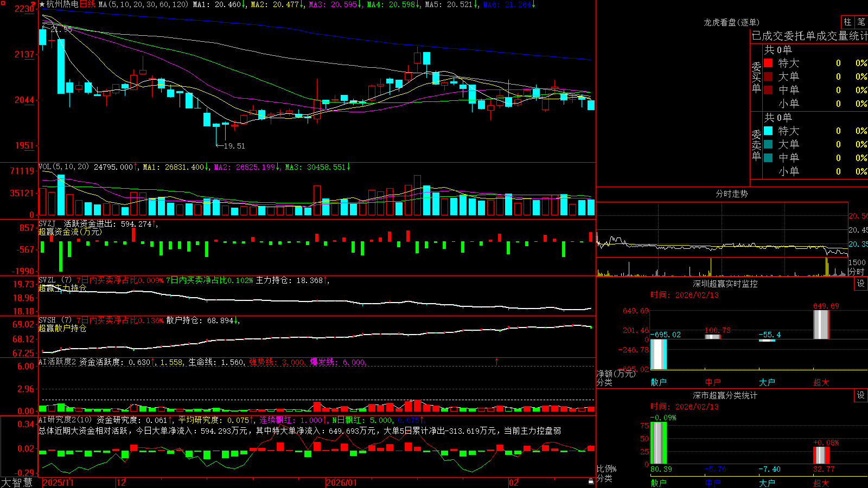This screenshot has height=488, width=868.
Task: Click the teal 中单 sell-order swatch
Action: click(x=768, y=158)
